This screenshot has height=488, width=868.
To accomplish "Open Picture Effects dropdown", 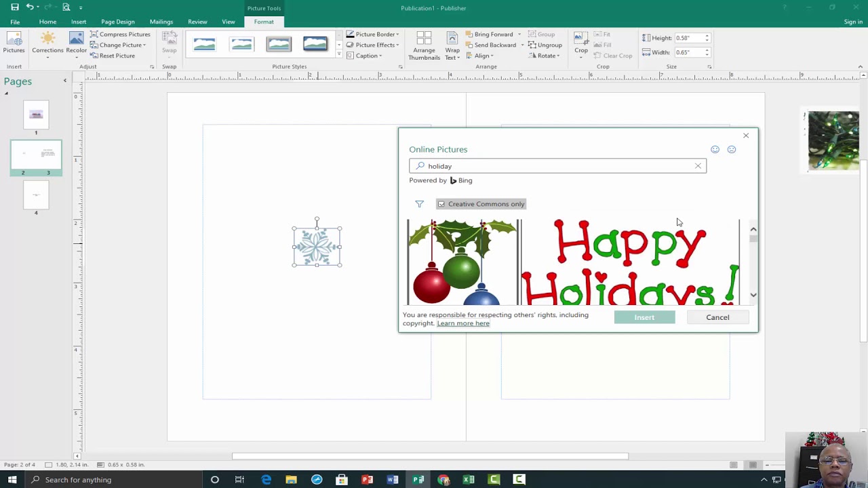I will coord(372,45).
